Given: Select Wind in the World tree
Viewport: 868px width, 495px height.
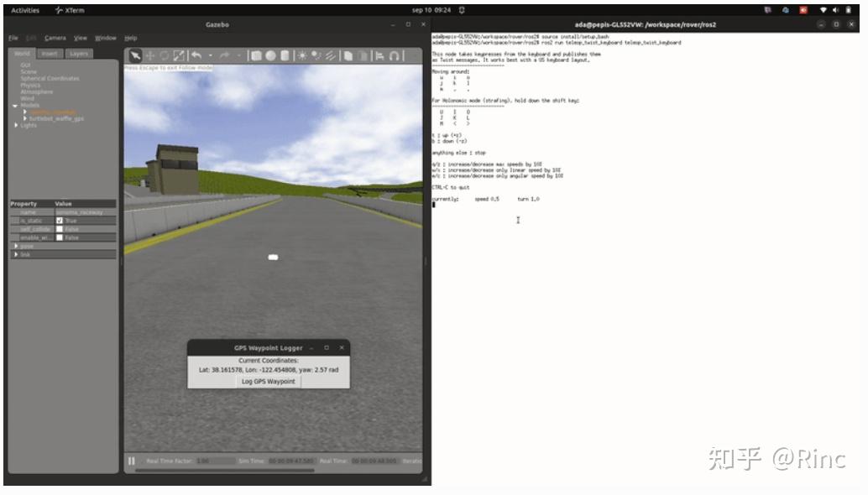Looking at the screenshot, I should 27,98.
